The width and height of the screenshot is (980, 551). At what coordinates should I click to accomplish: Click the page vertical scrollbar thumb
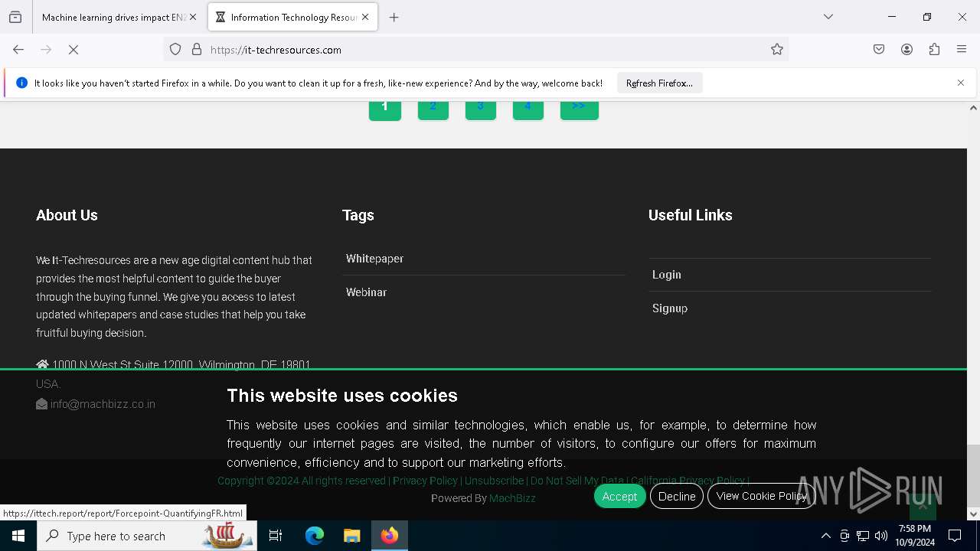point(973,474)
